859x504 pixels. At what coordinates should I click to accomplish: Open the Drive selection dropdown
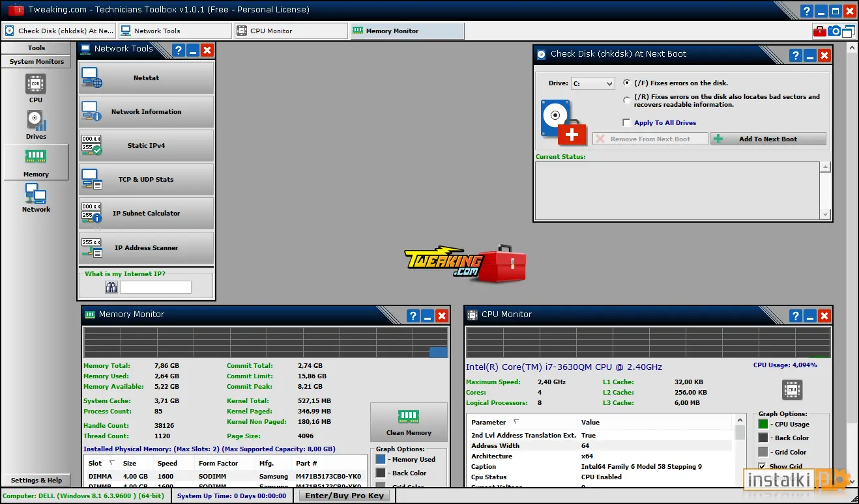pos(593,83)
